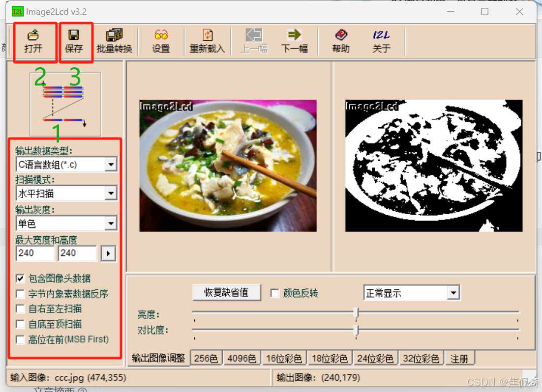The image size is (542, 392).
Task: Minimize the Image2Lcd window
Action: click(451, 12)
